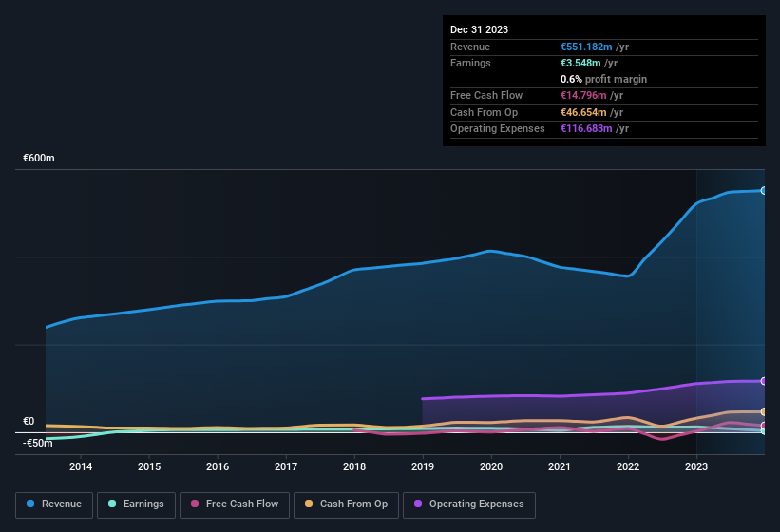Hide the Earnings series via legend
The width and height of the screenshot is (780, 532).
click(135, 503)
